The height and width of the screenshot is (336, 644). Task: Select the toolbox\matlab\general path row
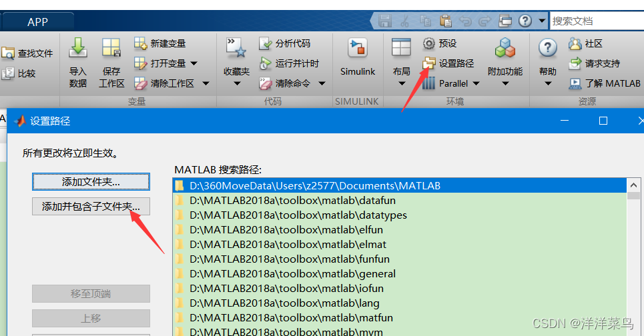point(400,273)
